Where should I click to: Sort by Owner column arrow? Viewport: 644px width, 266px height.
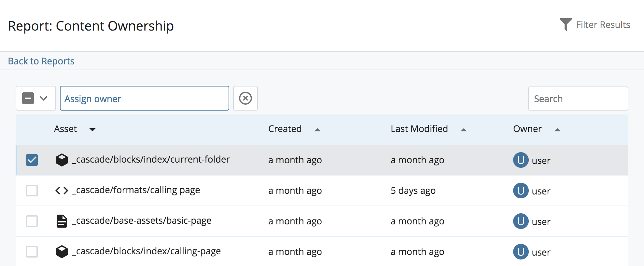557,130
